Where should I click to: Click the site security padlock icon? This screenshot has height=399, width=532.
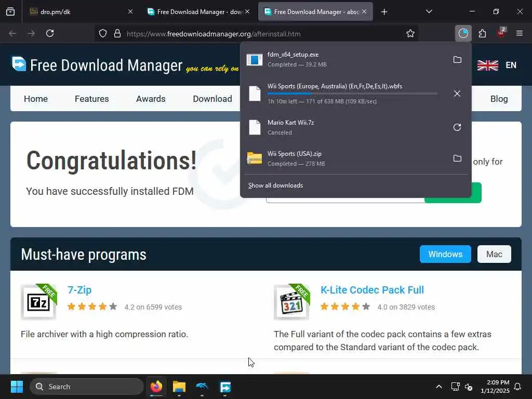pyautogui.click(x=117, y=33)
